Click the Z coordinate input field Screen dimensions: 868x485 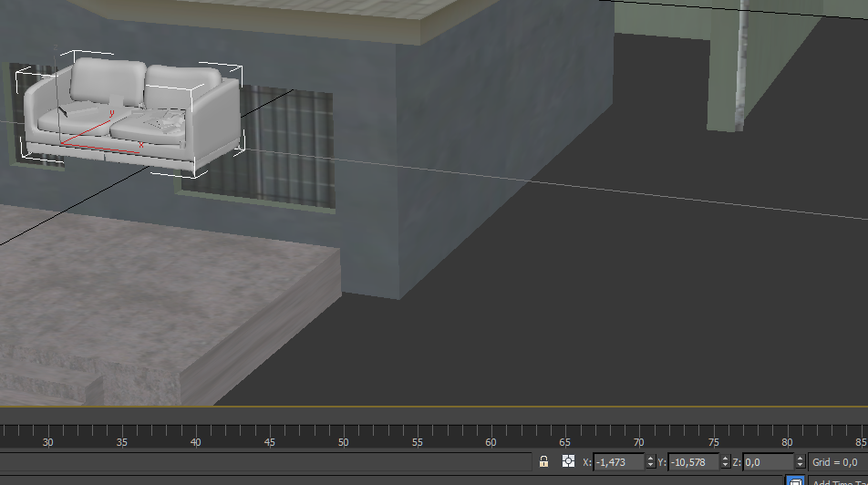pyautogui.click(x=768, y=462)
